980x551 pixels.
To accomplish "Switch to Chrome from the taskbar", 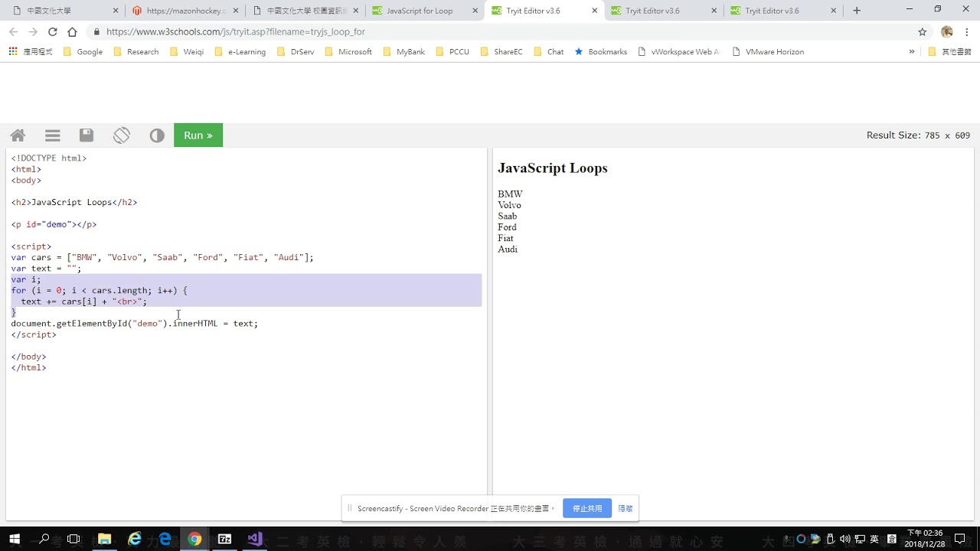I will click(x=194, y=539).
